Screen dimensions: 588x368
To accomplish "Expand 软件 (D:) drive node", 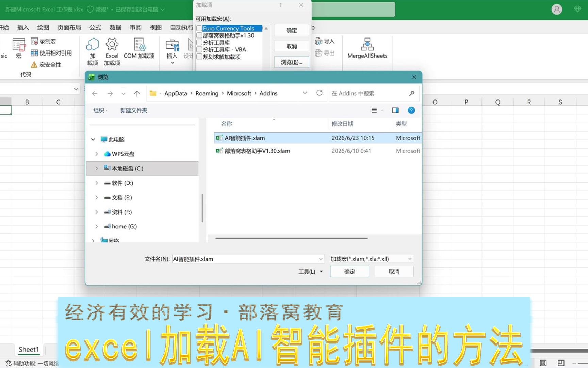I will point(97,183).
